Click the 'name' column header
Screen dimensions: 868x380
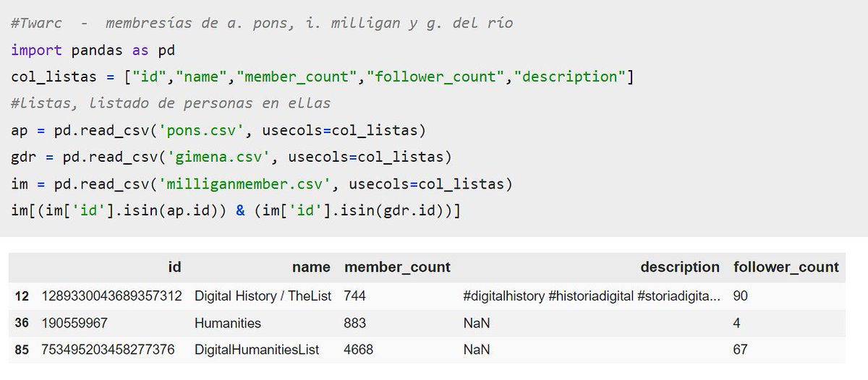pyautogui.click(x=311, y=267)
